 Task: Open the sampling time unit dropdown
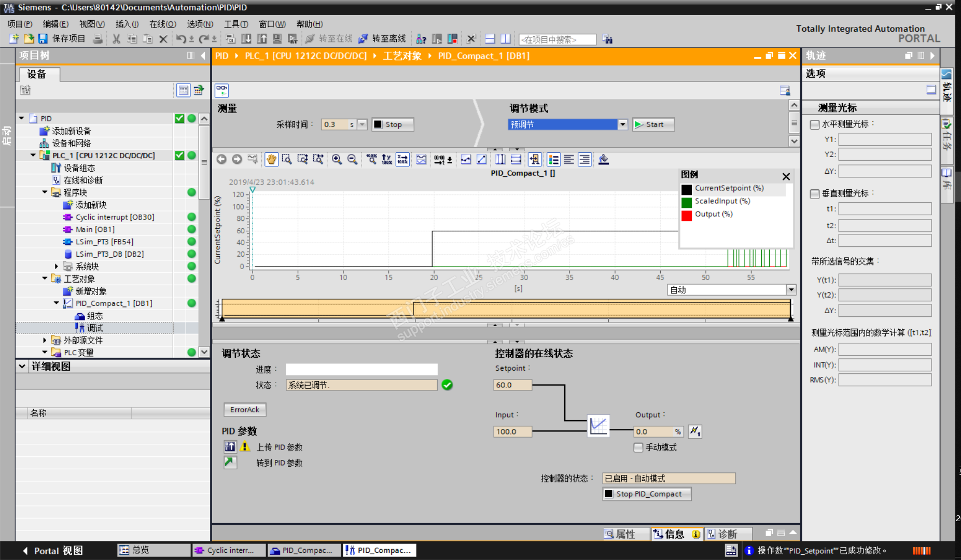(363, 124)
